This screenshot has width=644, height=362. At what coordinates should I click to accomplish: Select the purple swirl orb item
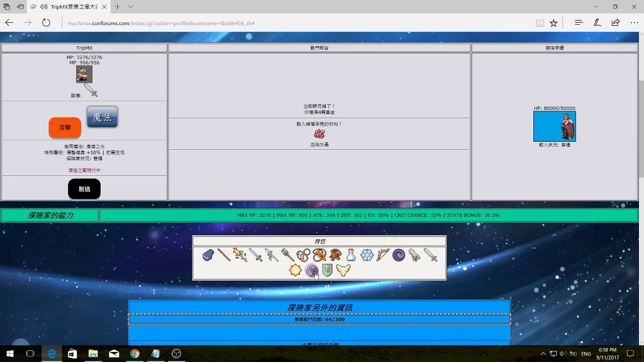(398, 255)
